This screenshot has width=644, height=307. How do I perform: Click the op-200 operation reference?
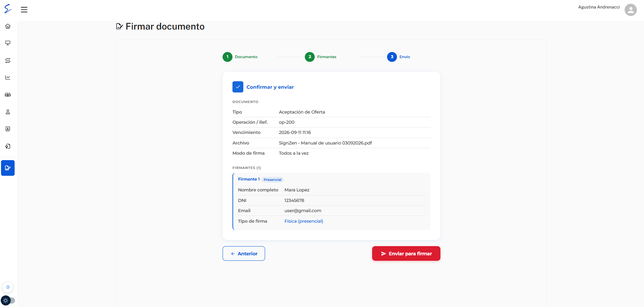pos(287,122)
